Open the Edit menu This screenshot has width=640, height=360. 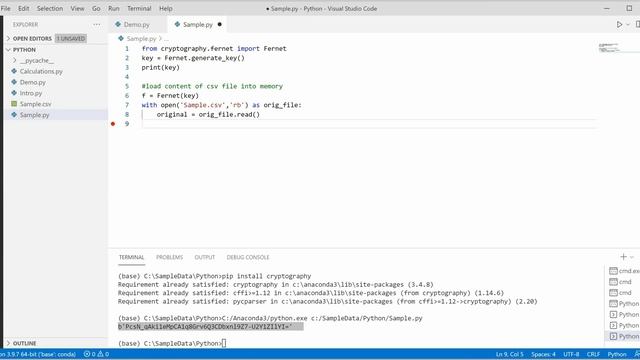coord(23,9)
